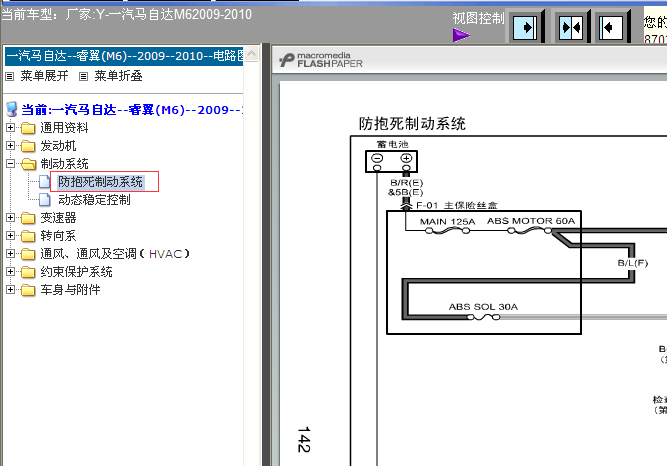Click the 当前车型 vehicle model text

(x=127, y=14)
